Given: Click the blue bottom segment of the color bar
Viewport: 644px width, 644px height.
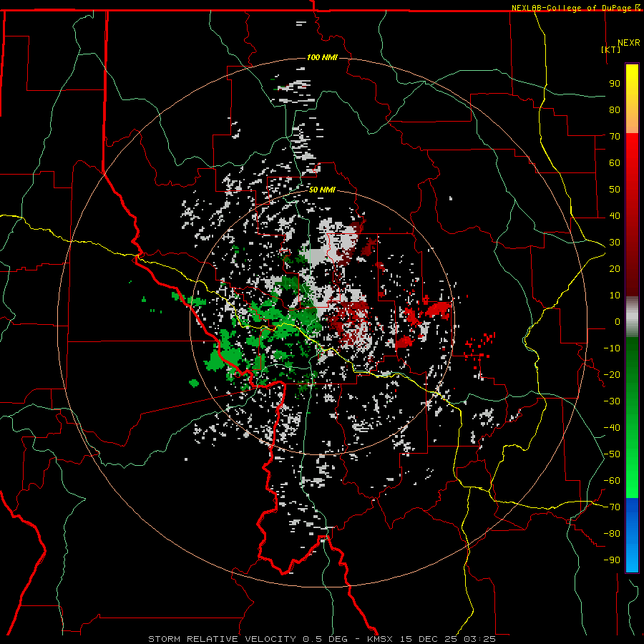Looking at the screenshot, I should (632, 535).
